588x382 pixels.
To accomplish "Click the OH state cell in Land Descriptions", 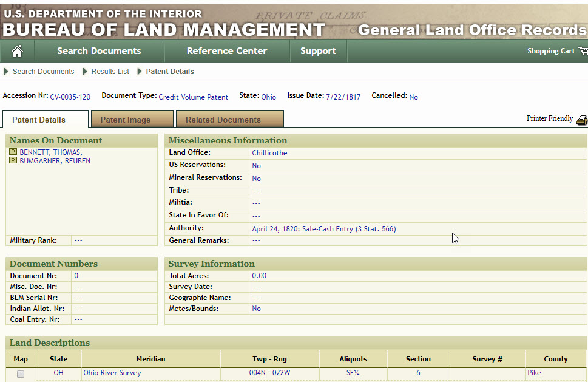I will click(x=58, y=373).
